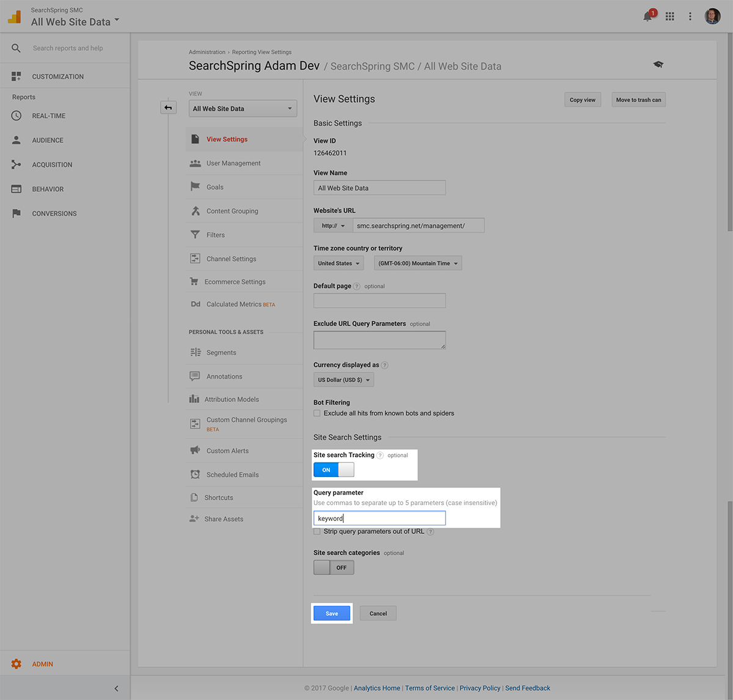Tick Strip query parameters out of URL
This screenshot has width=733, height=700.
tap(317, 531)
